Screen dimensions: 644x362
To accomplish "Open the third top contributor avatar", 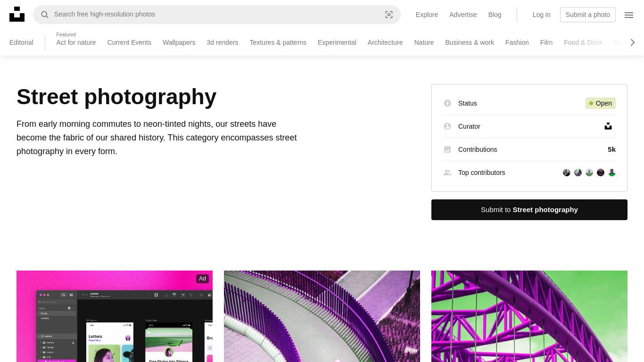I will tap(589, 173).
